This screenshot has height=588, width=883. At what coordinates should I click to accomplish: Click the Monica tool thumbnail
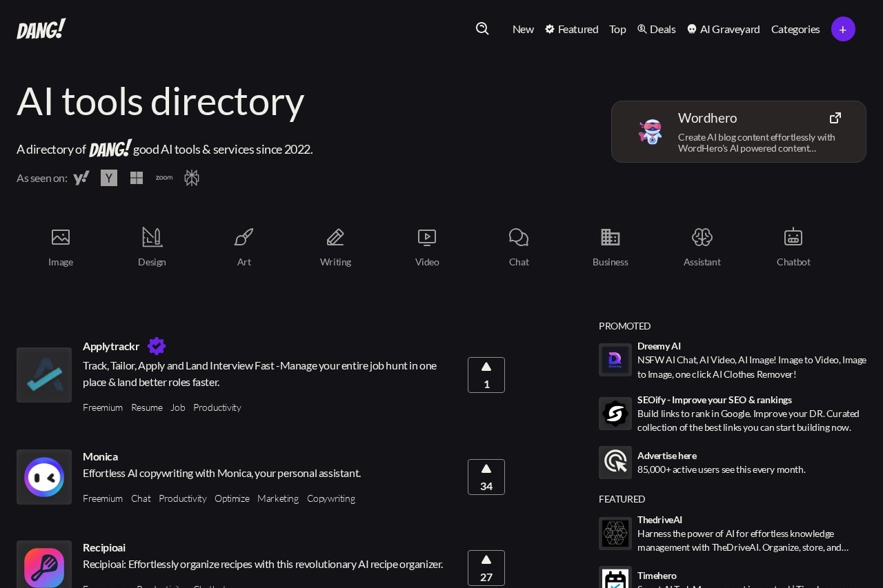pyautogui.click(x=44, y=477)
